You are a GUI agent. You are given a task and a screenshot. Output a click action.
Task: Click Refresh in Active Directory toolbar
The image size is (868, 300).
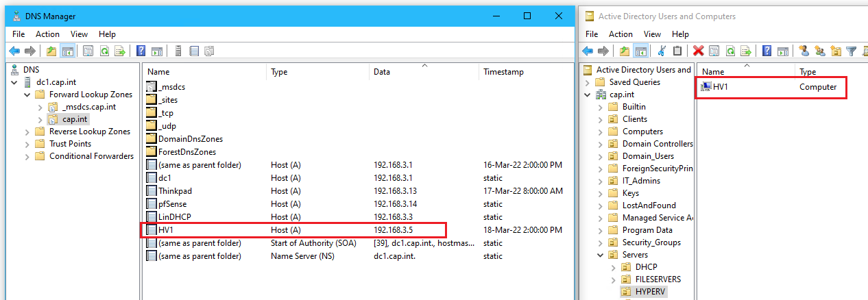click(730, 51)
